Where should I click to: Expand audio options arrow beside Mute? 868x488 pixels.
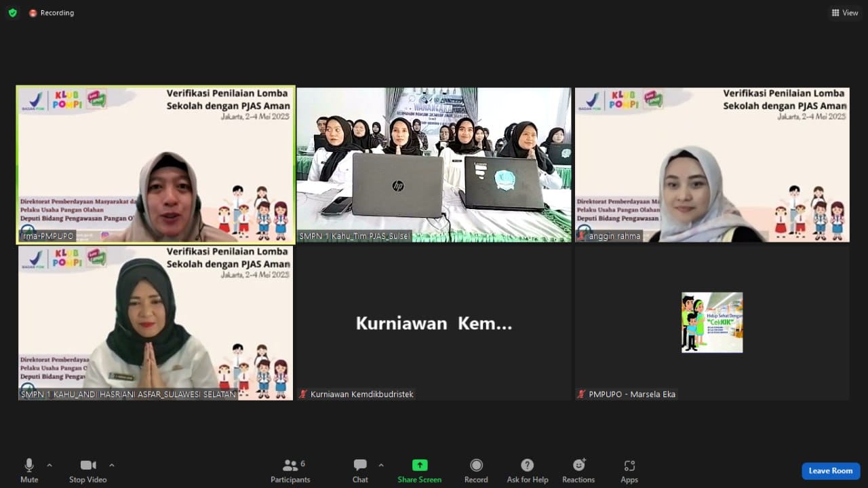tap(50, 465)
